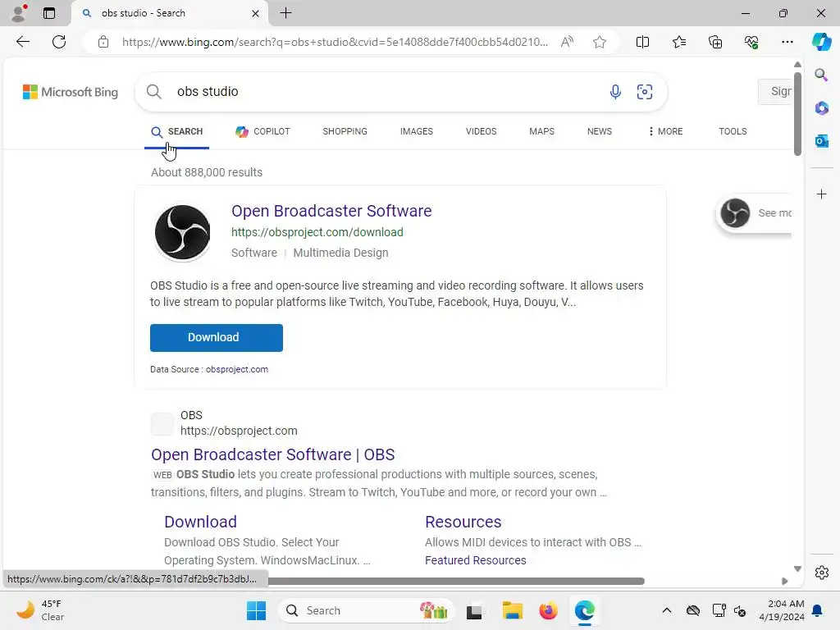Click the Sign in button
The width and height of the screenshot is (840, 630).
(774, 92)
